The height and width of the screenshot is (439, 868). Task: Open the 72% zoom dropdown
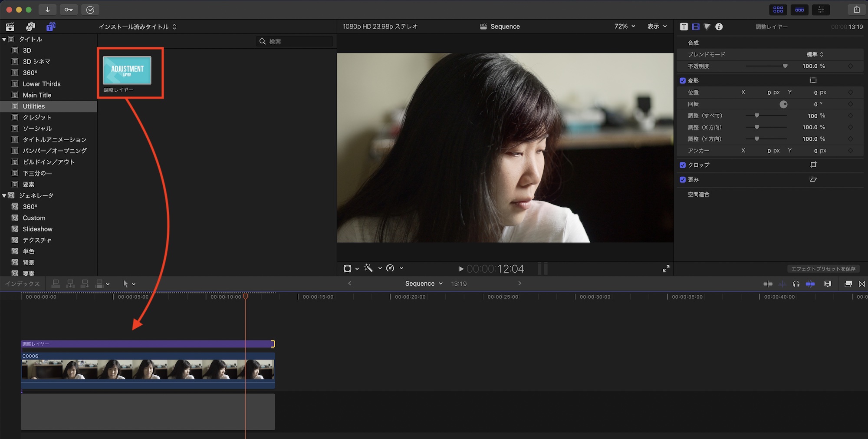625,26
